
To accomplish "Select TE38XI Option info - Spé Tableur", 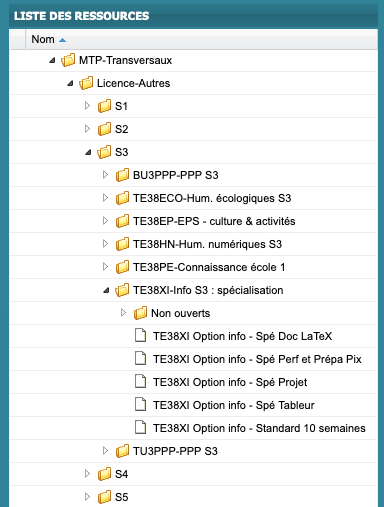I will click(x=234, y=405).
